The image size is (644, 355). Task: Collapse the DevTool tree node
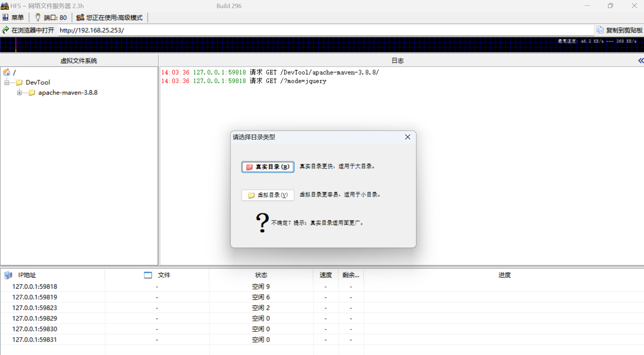click(x=7, y=83)
